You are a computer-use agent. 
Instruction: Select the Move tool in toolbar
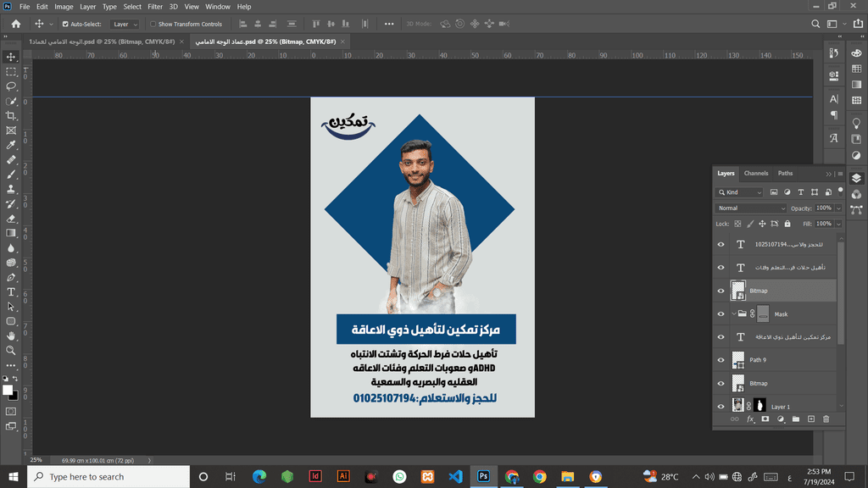coord(11,57)
